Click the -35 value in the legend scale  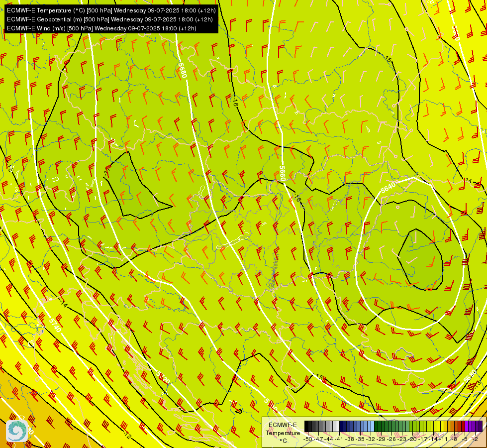[x=360, y=439]
